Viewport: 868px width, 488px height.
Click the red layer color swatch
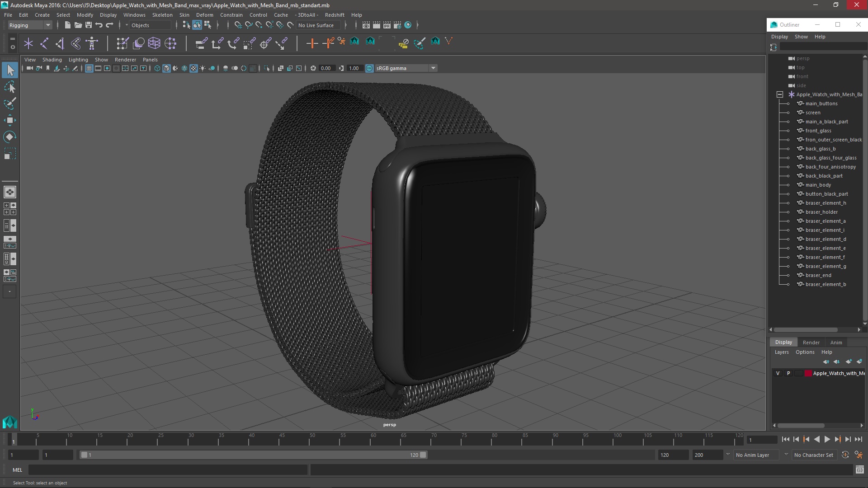(808, 373)
